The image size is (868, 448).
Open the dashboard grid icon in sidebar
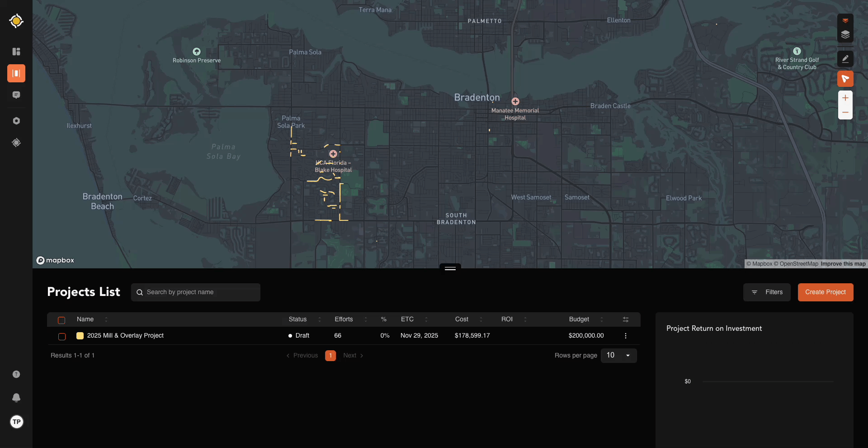[x=16, y=52]
